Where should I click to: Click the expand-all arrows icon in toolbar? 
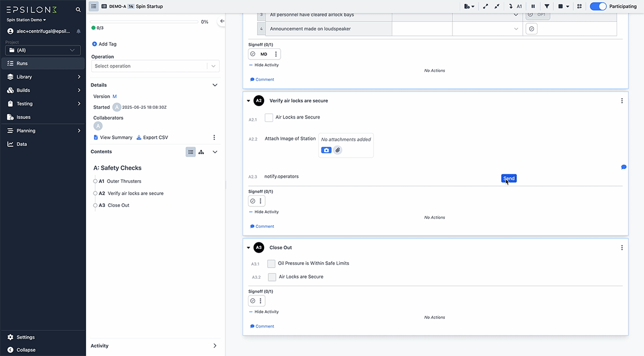[485, 6]
